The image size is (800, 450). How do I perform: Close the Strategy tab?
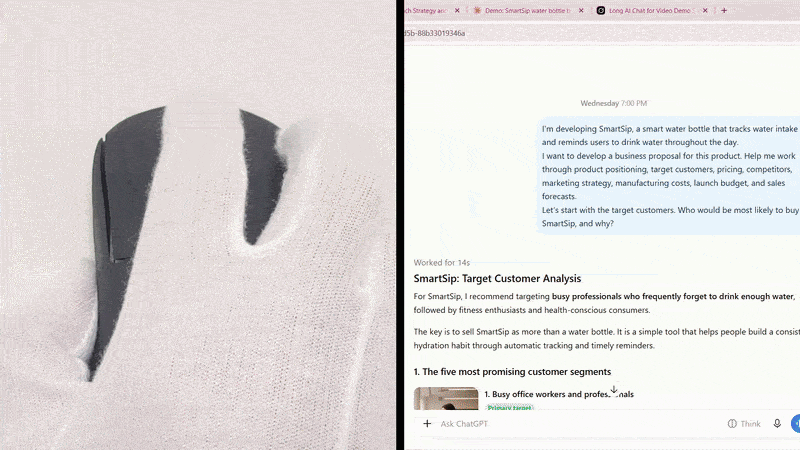click(x=457, y=10)
